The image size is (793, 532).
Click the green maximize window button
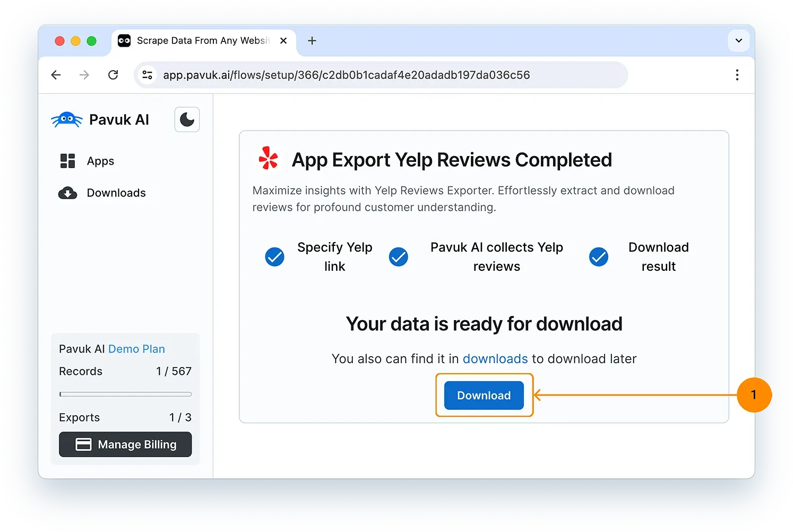(x=92, y=41)
